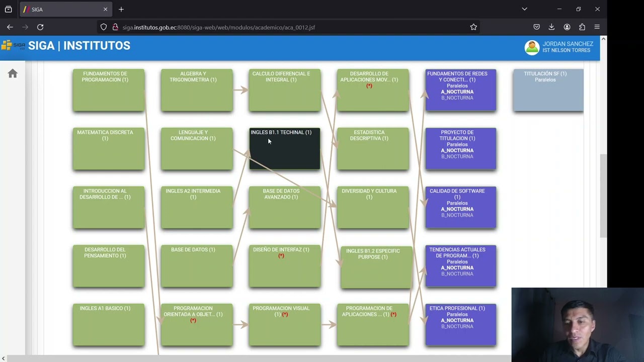Click the JORDAN SANCHEZ user name
The height and width of the screenshot is (362, 644).
tap(568, 44)
